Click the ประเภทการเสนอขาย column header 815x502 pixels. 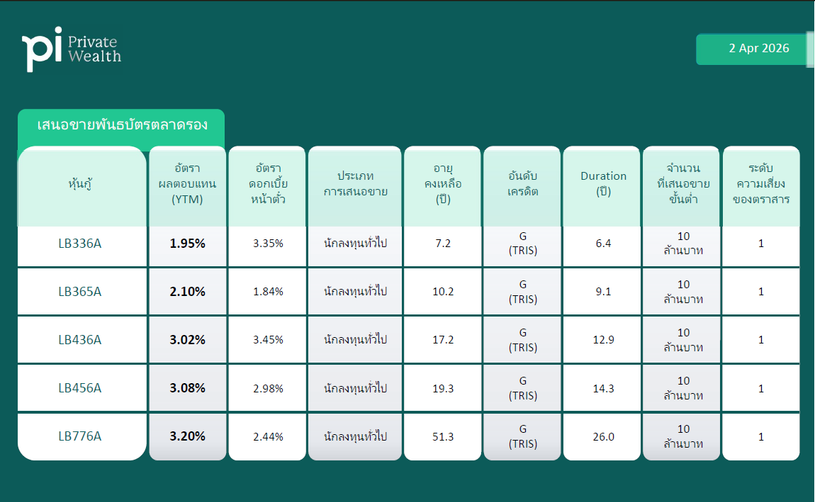[x=355, y=185]
